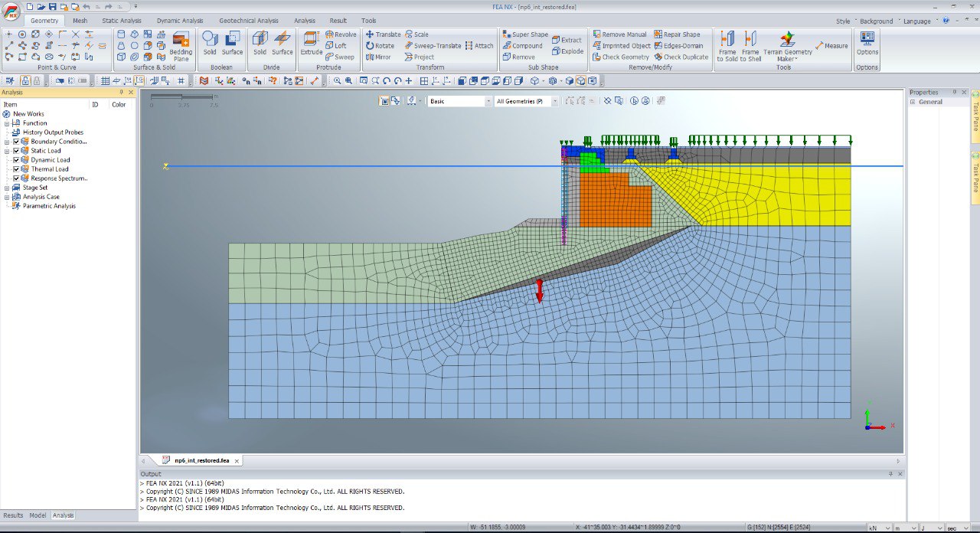Open the Terrain Geometry Maker dropdown

pos(787,46)
